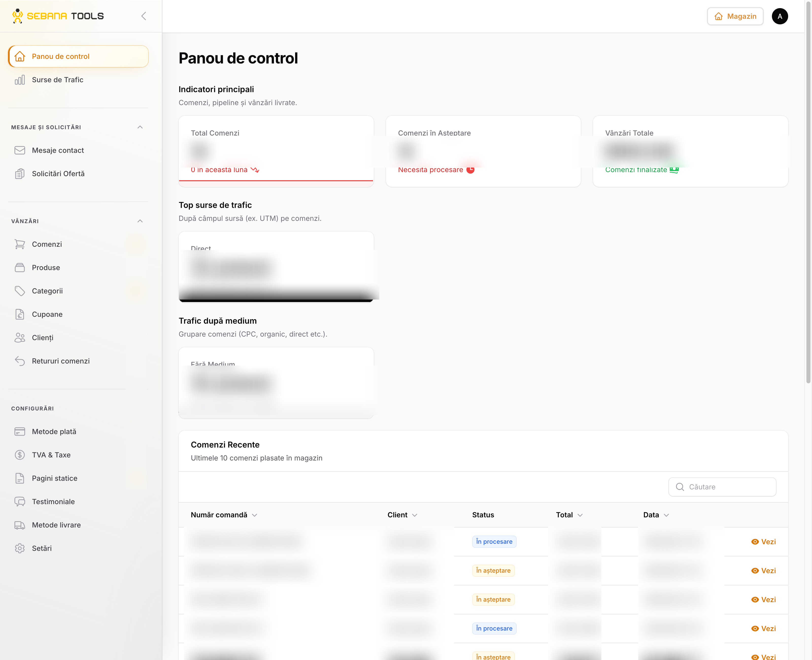Screen dimensions: 812x660
Task: Click the Mesaje contact envelope icon
Action: click(20, 151)
